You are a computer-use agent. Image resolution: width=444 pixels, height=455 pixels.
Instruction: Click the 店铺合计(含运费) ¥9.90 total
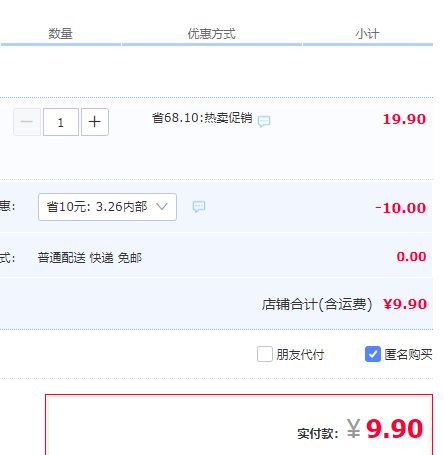pyautogui.click(x=344, y=304)
